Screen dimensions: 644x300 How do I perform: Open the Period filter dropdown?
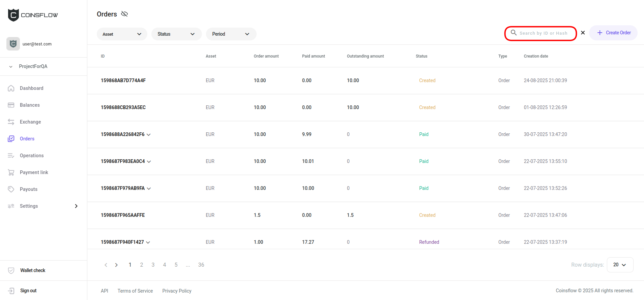(231, 34)
